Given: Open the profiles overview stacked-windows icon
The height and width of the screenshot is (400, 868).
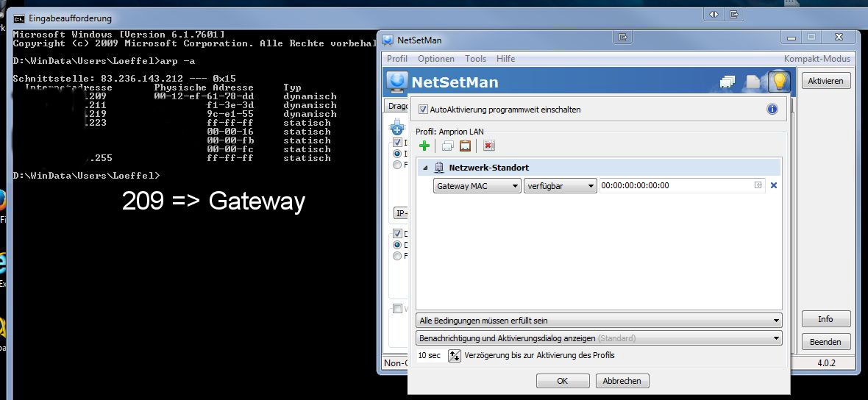Looking at the screenshot, I should pos(728,82).
